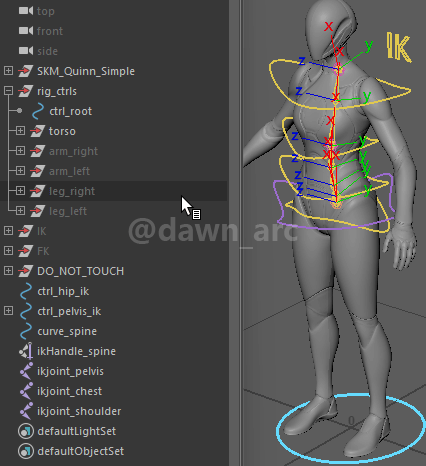Click the yellow IK switch control in viewport
This screenshot has width=426, height=466.
point(399,47)
